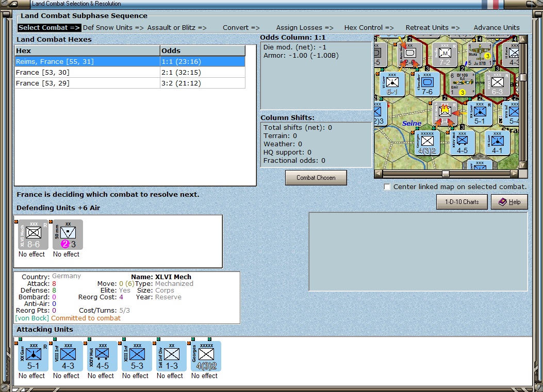Click the Assault or Blitz subphase label
Image resolution: width=543 pixels, height=392 pixels.
pyautogui.click(x=177, y=28)
